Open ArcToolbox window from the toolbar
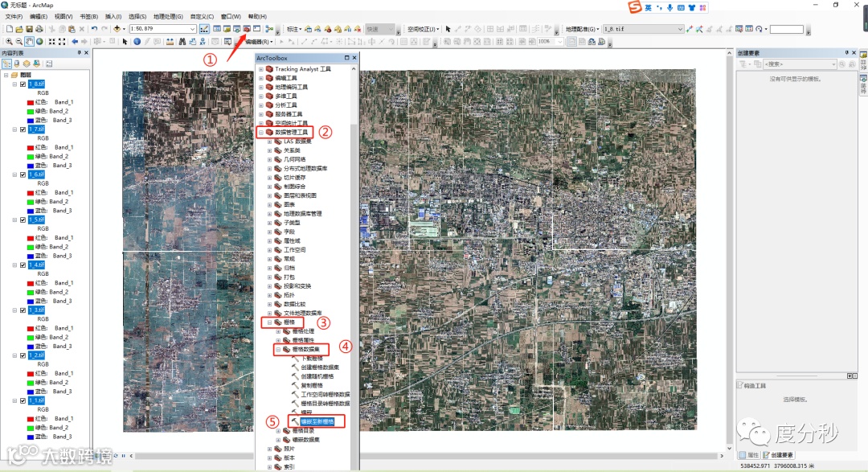Screen dimensions: 868x472 pos(247,29)
